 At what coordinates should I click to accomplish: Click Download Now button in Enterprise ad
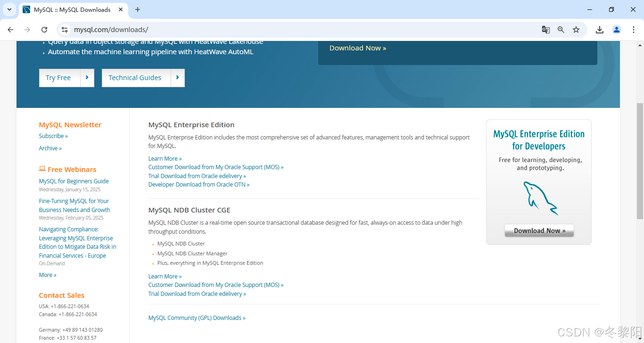pyautogui.click(x=539, y=230)
